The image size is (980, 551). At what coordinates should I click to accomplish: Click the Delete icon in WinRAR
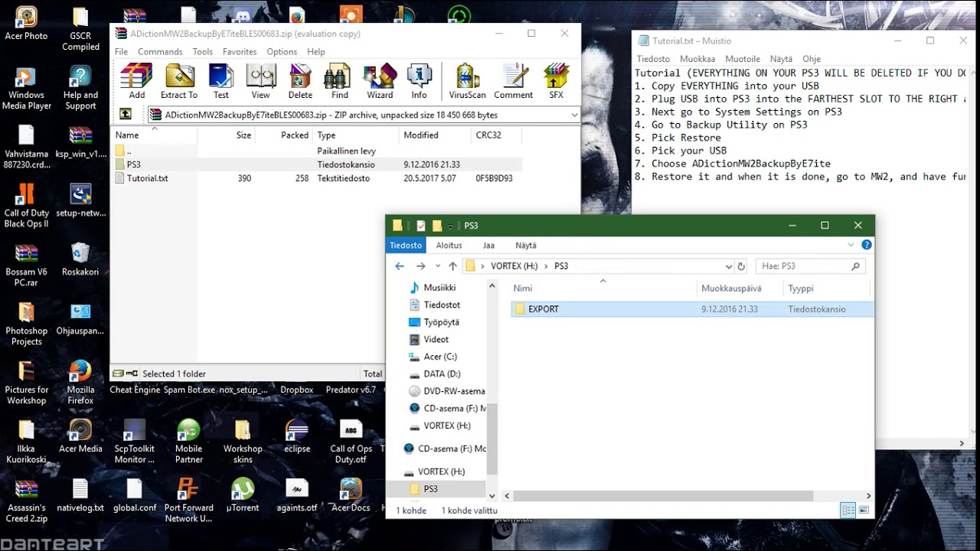300,81
